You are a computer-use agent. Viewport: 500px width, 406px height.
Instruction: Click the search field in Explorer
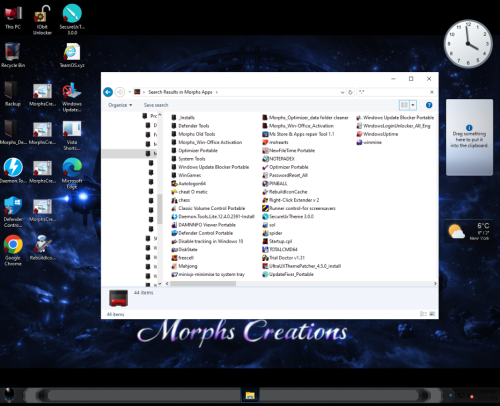tap(393, 92)
